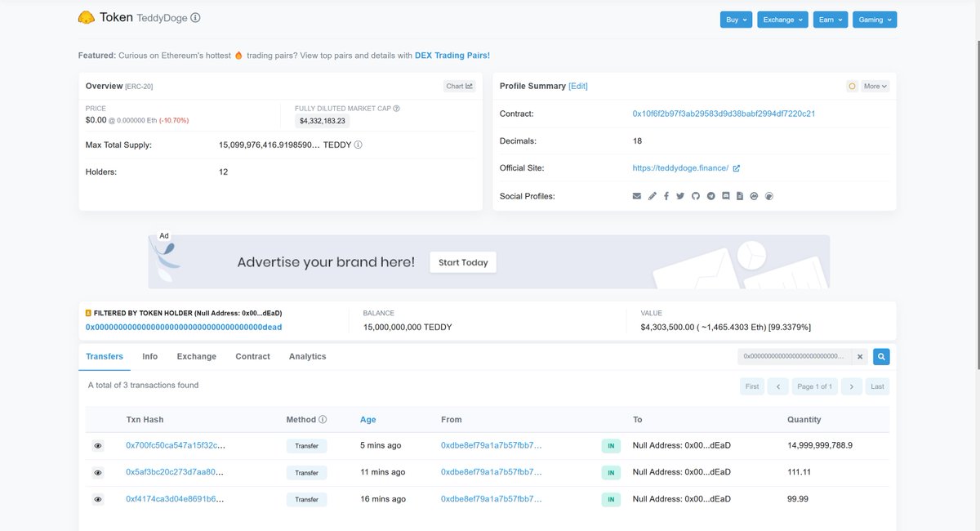Image resolution: width=980 pixels, height=531 pixels.
Task: Click the Advertise your brand here banner
Action: click(488, 262)
